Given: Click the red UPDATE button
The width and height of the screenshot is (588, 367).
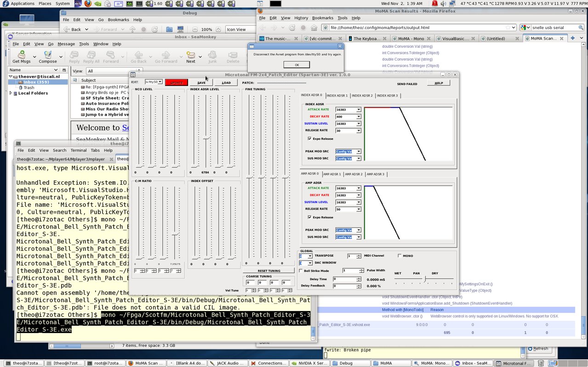Looking at the screenshot, I should tap(177, 83).
